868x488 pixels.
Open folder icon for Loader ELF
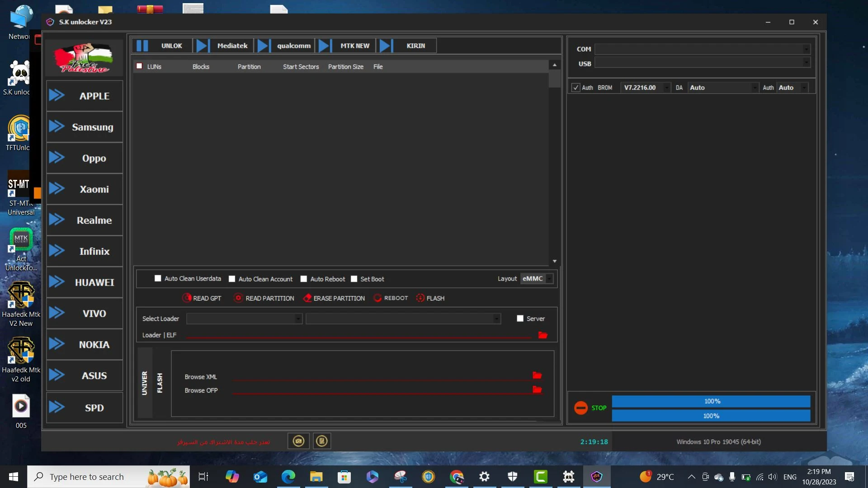point(542,335)
